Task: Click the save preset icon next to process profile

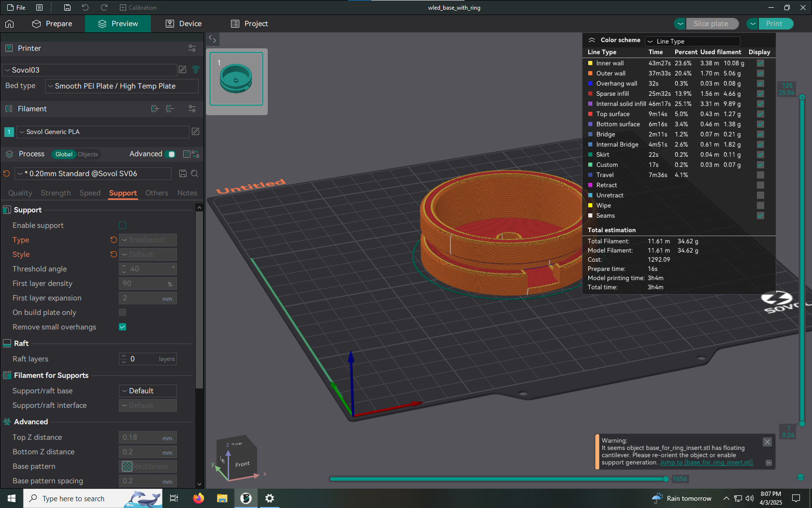Action: pos(183,174)
